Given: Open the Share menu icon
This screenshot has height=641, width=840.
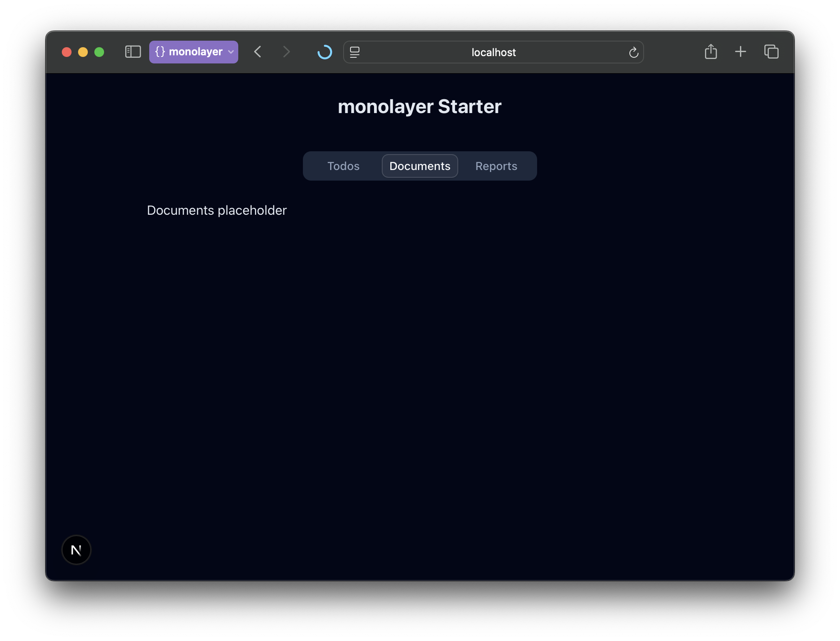Looking at the screenshot, I should point(711,52).
